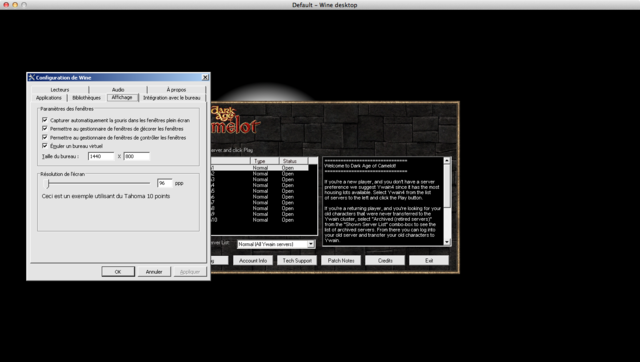
Task: Open Patch Notes in the launcher
Action: [x=341, y=260]
